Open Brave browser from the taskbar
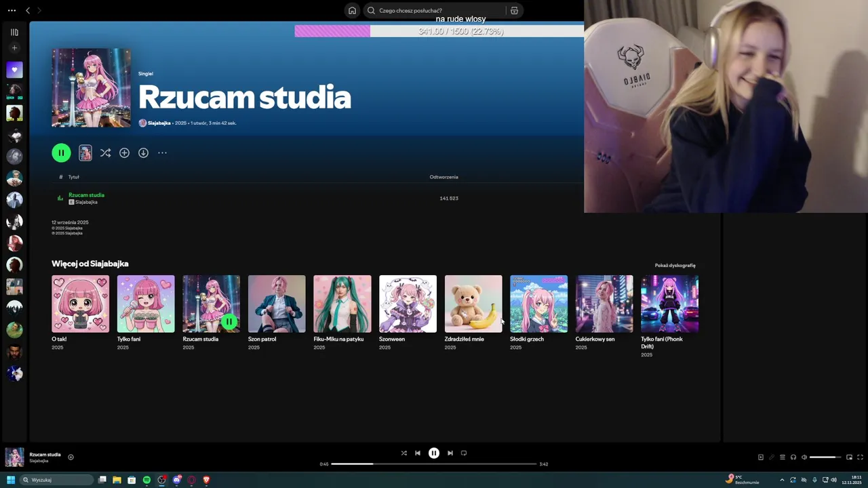 tap(207, 480)
